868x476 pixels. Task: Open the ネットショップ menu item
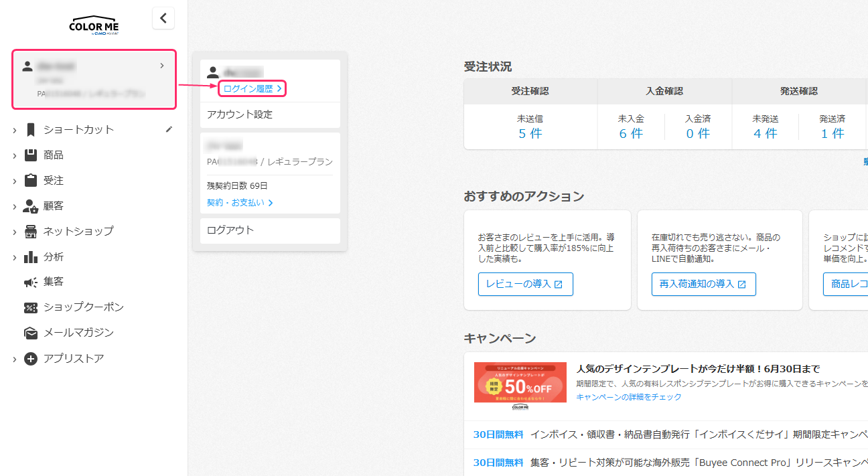(x=78, y=231)
